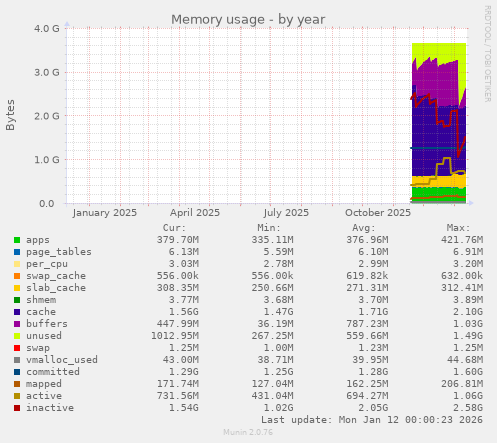Viewport: 497px width, 443px height.
Task: Click the 'committed' legend label
Action: [x=53, y=372]
